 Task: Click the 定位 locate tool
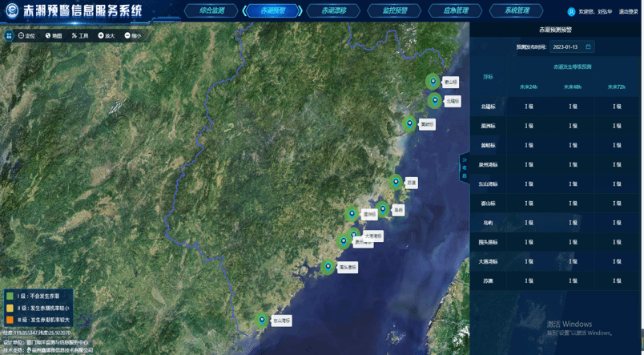[x=27, y=36]
